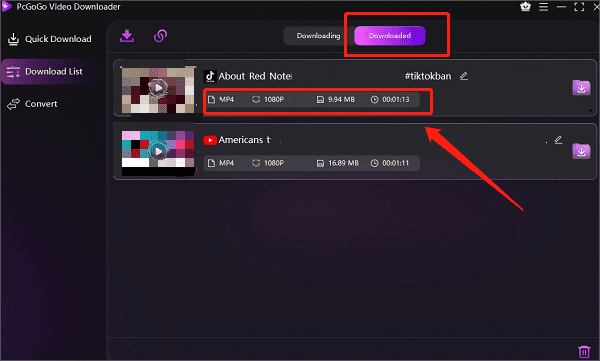600x361 pixels.
Task: Click 1080P resolution of About Red Note
Action: [274, 100]
